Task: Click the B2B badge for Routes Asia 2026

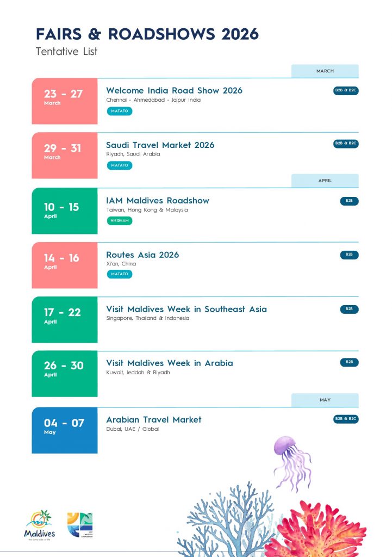Action: click(x=349, y=255)
